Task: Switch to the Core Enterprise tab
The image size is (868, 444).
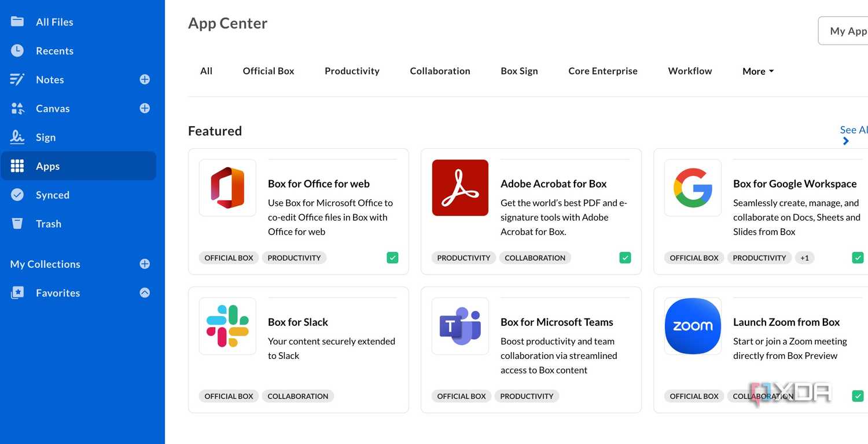Action: (x=603, y=71)
